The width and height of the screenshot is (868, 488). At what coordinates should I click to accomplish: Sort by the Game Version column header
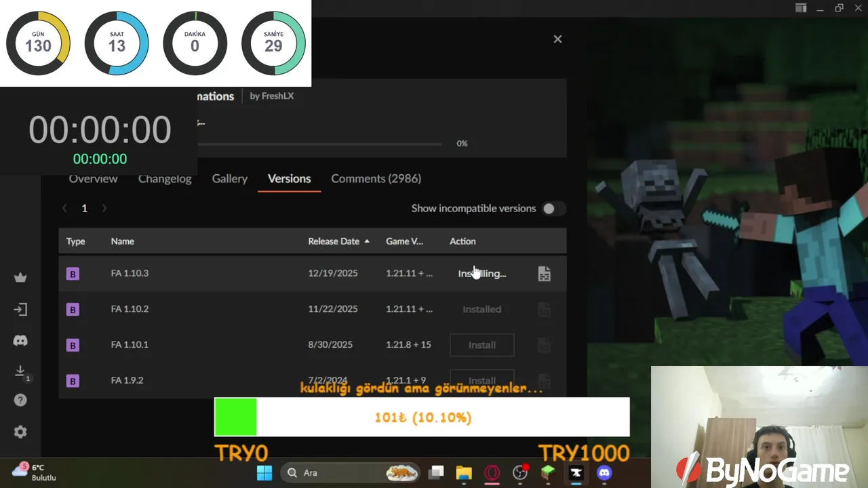(x=404, y=241)
